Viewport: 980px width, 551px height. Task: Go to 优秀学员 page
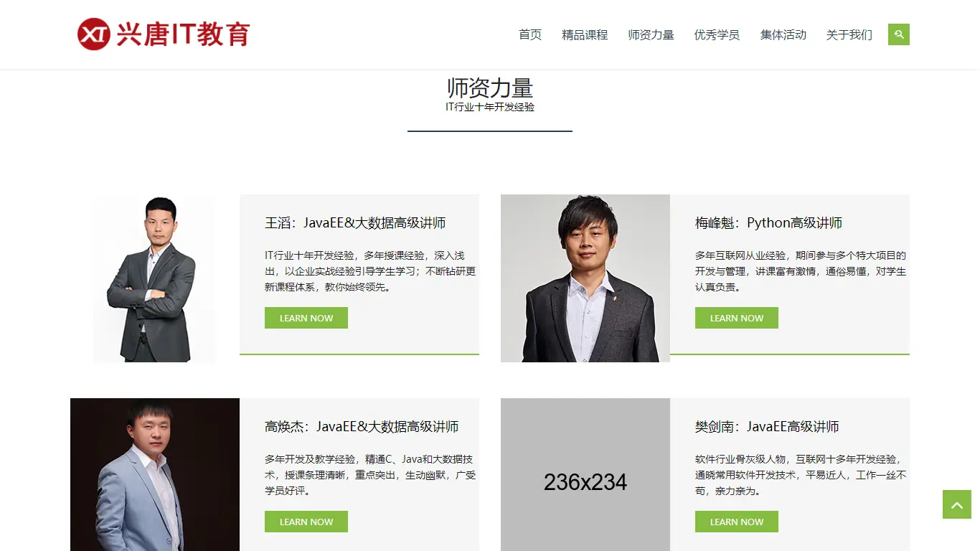click(717, 34)
